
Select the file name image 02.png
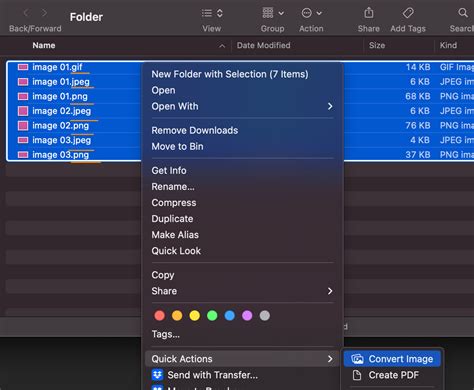pyautogui.click(x=61, y=126)
